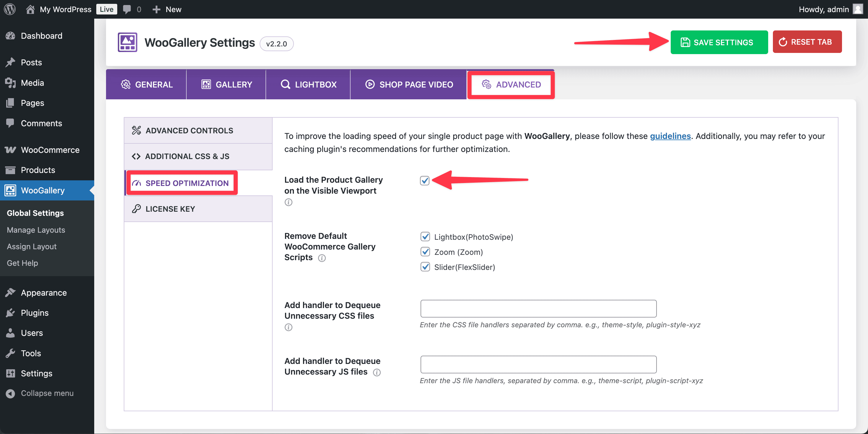Uncheck the Zoom (Zoom) checkbox

[x=425, y=252]
